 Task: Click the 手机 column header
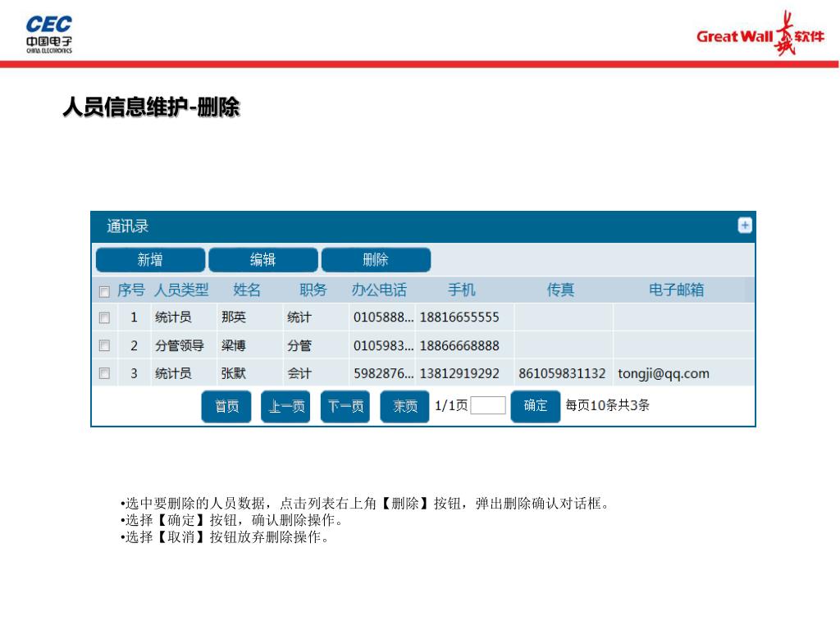click(x=461, y=290)
